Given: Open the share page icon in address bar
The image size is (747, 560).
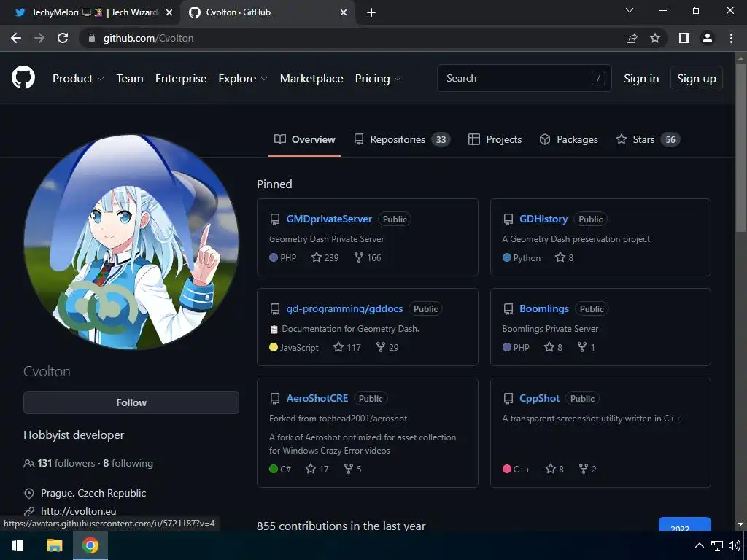Looking at the screenshot, I should click(x=632, y=38).
